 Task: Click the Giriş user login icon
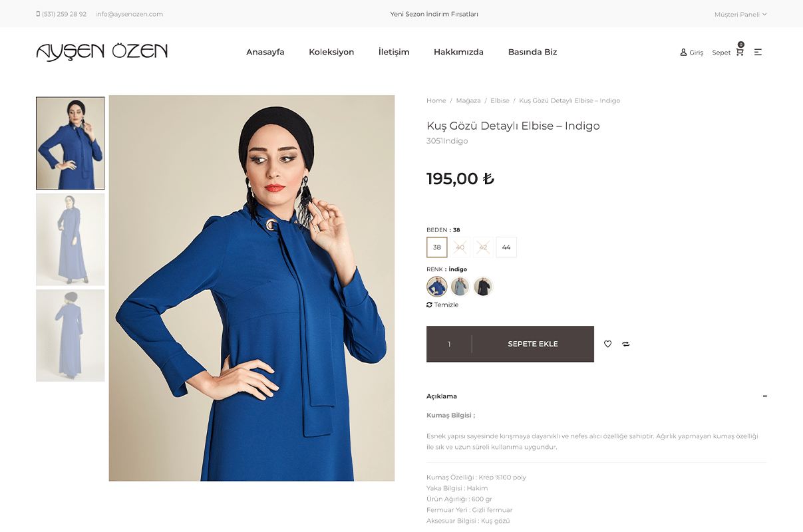pyautogui.click(x=683, y=52)
